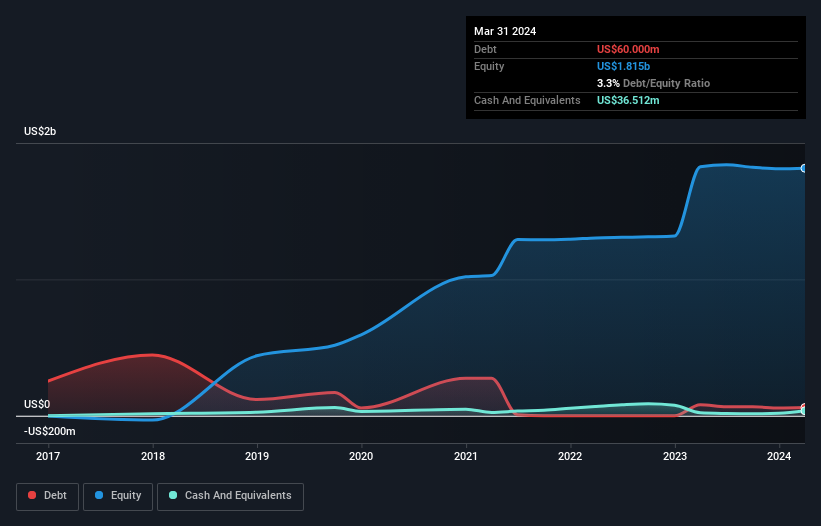Click the 2018 x-axis label
The width and height of the screenshot is (821, 526).
point(153,456)
